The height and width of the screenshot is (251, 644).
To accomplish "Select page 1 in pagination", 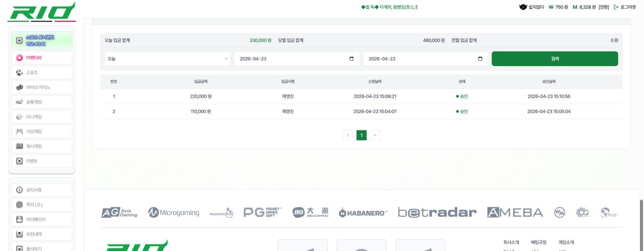I will pyautogui.click(x=361, y=135).
